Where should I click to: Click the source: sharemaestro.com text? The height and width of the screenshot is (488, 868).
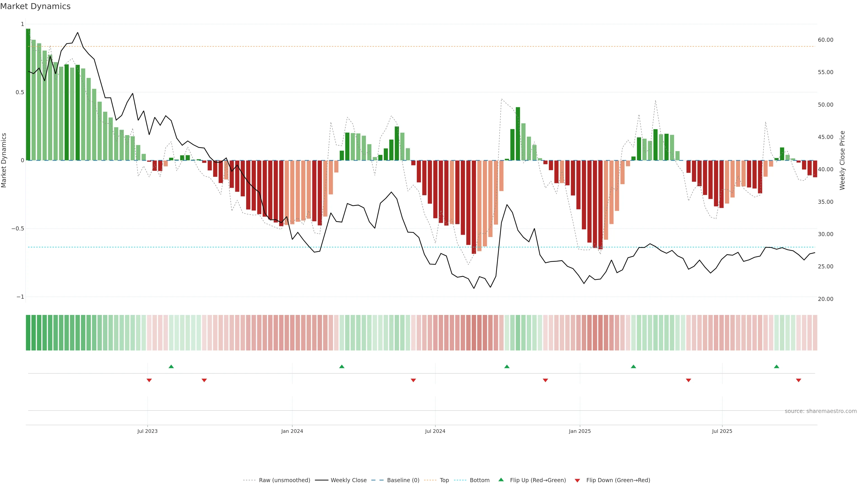821,411
